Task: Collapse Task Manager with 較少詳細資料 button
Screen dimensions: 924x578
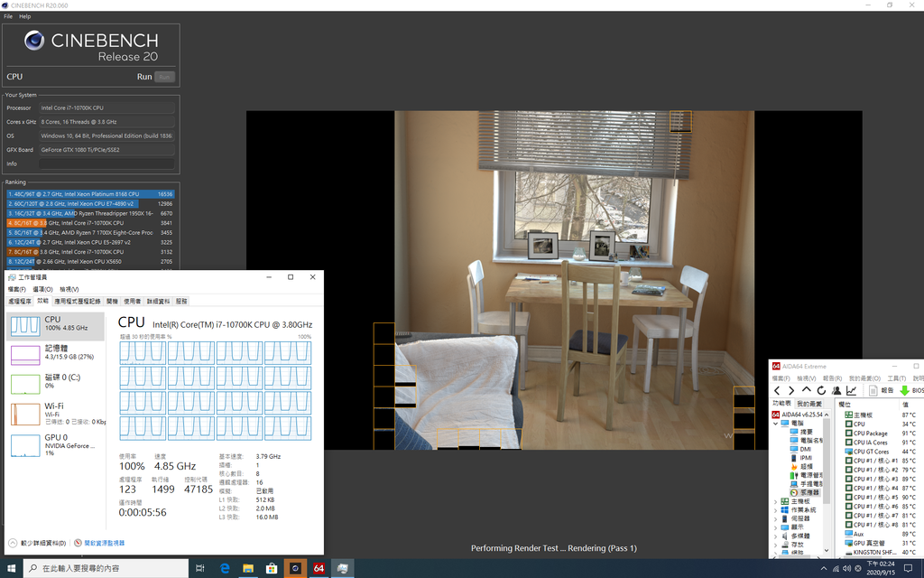Action: tap(38, 543)
